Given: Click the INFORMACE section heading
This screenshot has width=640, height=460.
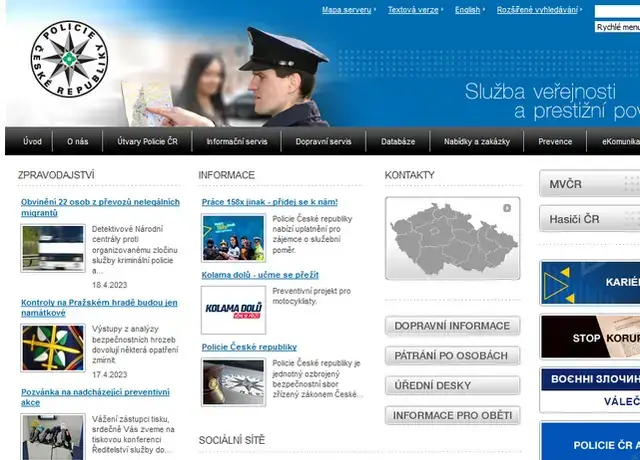Looking at the screenshot, I should 226,175.
